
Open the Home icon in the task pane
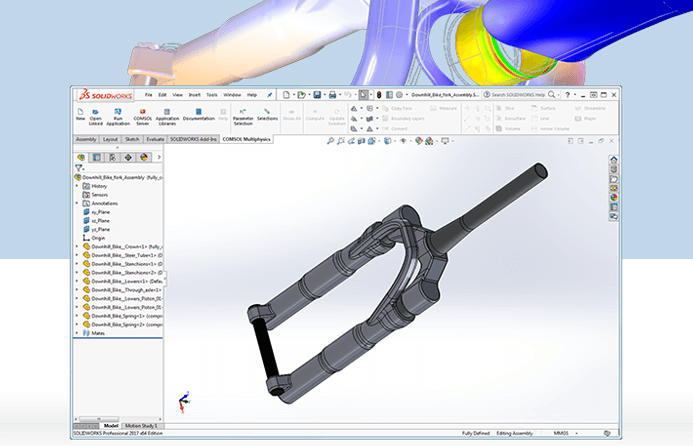614,160
